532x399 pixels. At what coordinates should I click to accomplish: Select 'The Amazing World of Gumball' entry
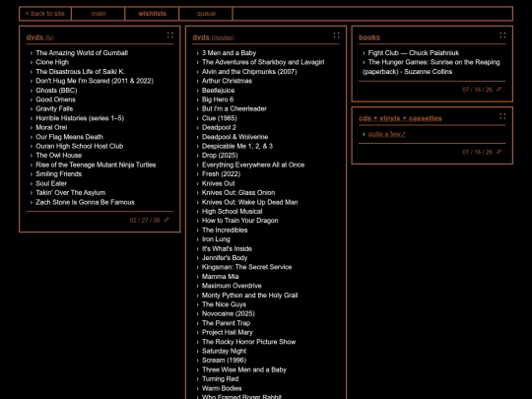(82, 53)
